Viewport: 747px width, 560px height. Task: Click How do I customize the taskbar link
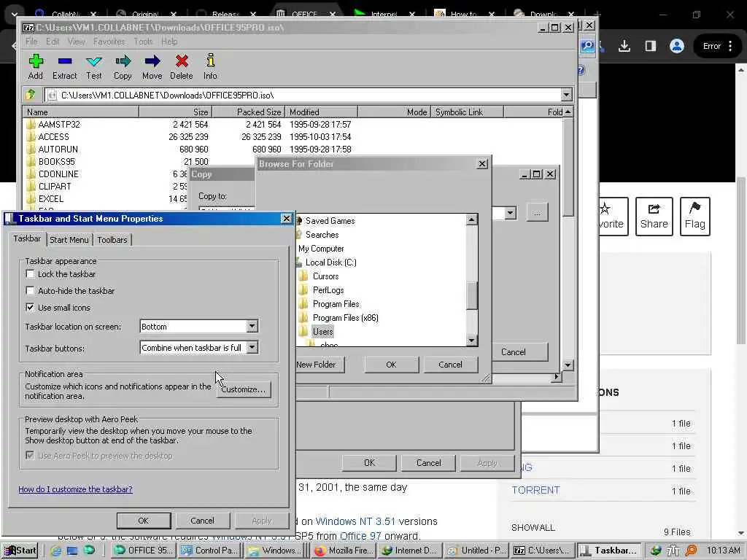pyautogui.click(x=75, y=489)
